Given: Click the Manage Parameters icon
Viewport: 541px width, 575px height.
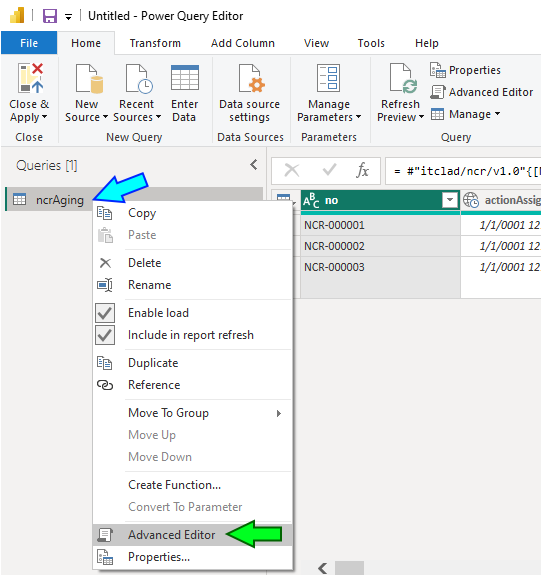Looking at the screenshot, I should click(x=329, y=78).
